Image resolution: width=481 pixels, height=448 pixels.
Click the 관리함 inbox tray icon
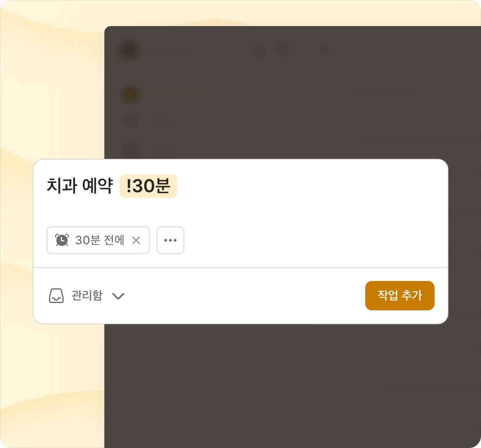56,296
